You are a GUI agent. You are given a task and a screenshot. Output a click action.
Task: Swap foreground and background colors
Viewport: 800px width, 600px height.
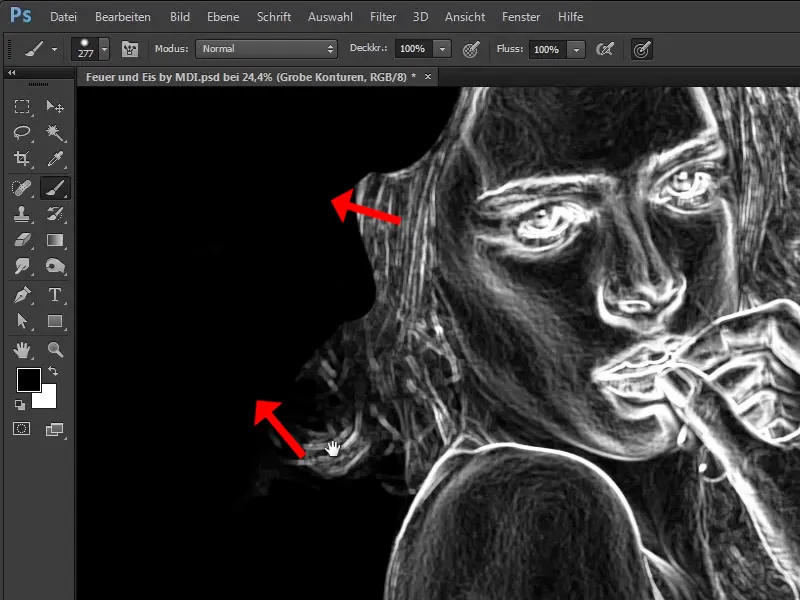pos(53,371)
